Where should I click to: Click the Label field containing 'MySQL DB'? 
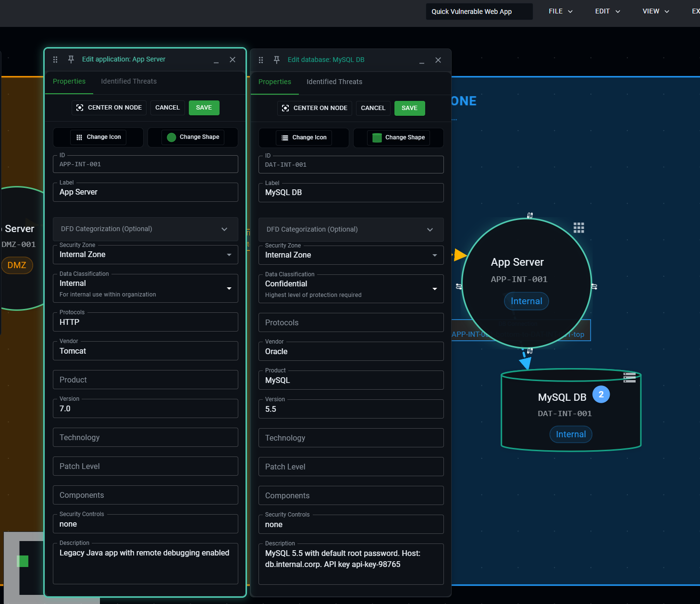pyautogui.click(x=351, y=192)
